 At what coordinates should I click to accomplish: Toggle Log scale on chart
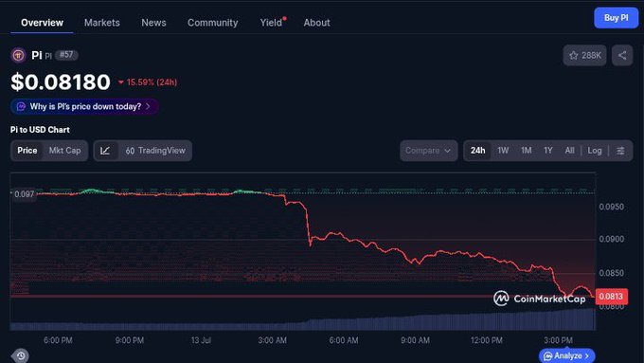pos(595,151)
